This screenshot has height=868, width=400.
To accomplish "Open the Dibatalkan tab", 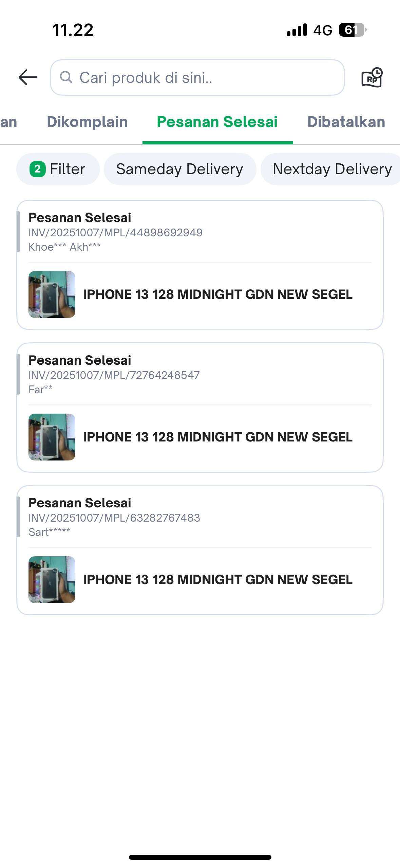I will coord(346,122).
